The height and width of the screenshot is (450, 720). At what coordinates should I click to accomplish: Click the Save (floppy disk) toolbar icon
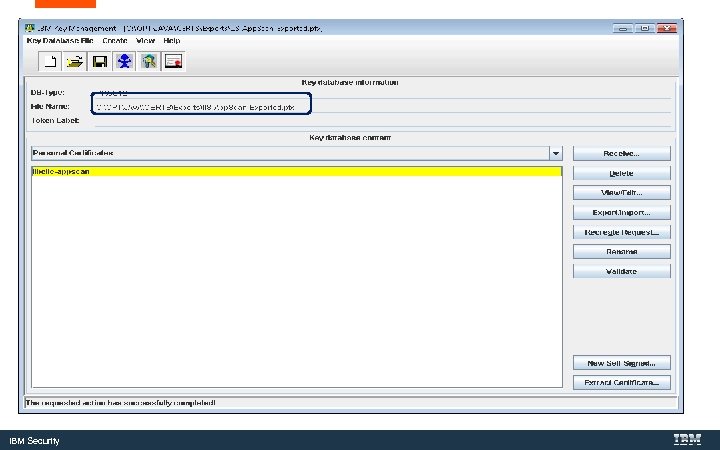tap(100, 61)
